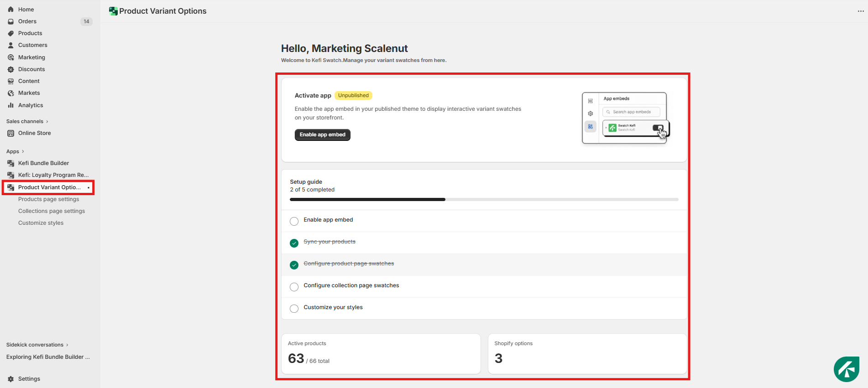Click the Home icon in sidebar
Image resolution: width=868 pixels, height=388 pixels.
pos(11,10)
